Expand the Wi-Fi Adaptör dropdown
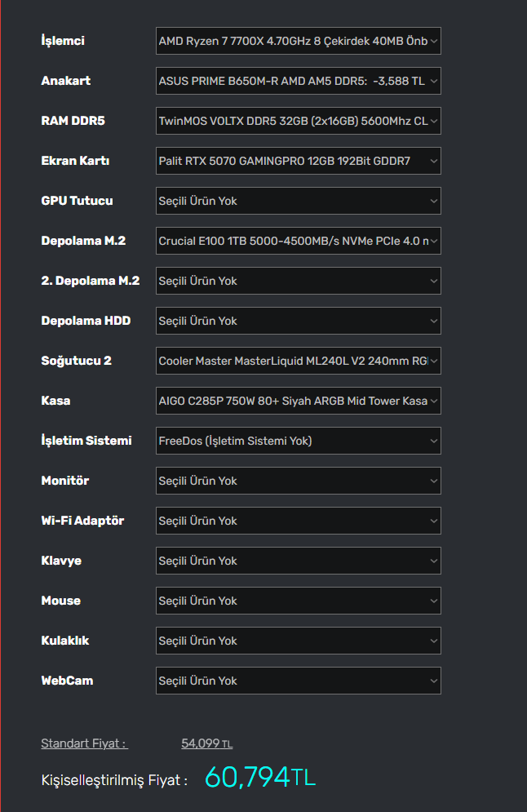Viewport: 527px width, 812px height. point(298,521)
